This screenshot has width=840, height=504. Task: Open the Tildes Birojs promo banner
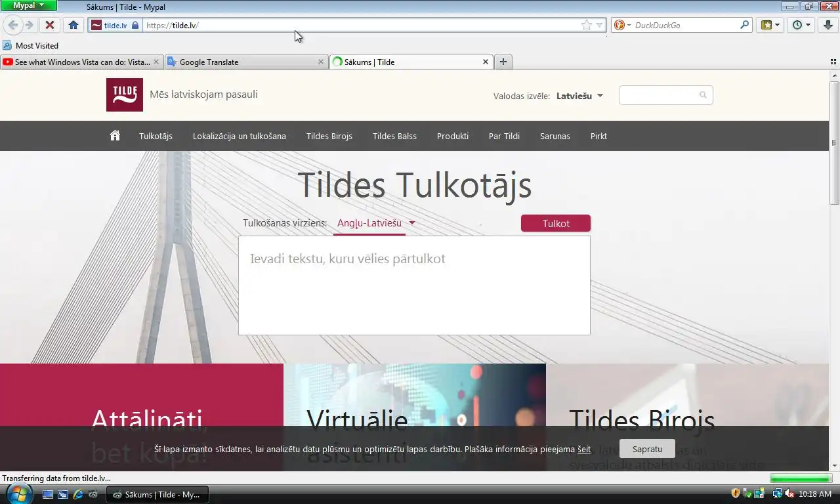click(x=687, y=417)
